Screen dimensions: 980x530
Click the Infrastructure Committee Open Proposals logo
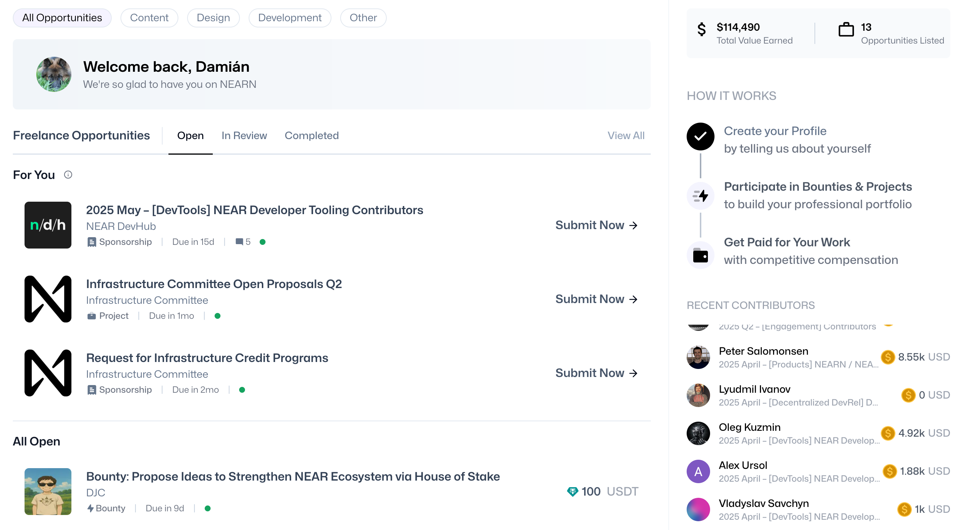[48, 299]
